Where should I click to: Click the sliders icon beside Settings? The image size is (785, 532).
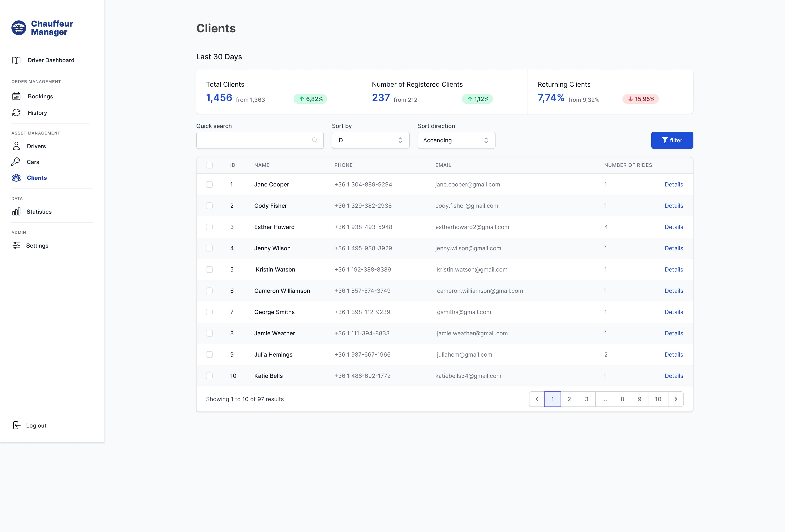pos(16,246)
